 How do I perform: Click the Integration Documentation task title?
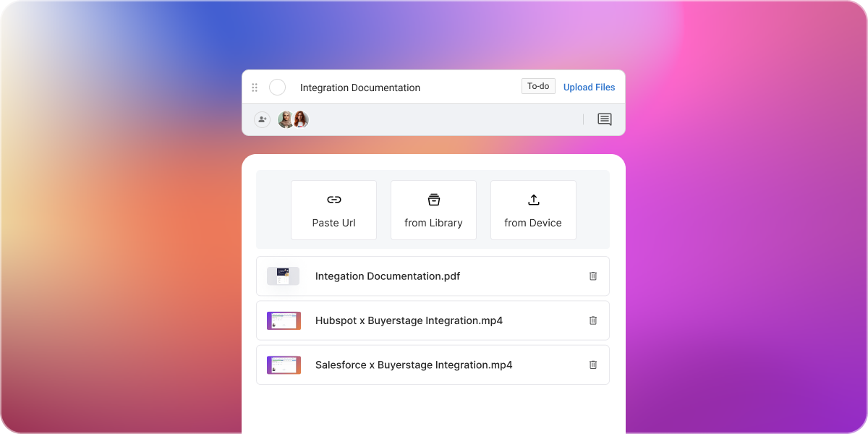tap(360, 88)
